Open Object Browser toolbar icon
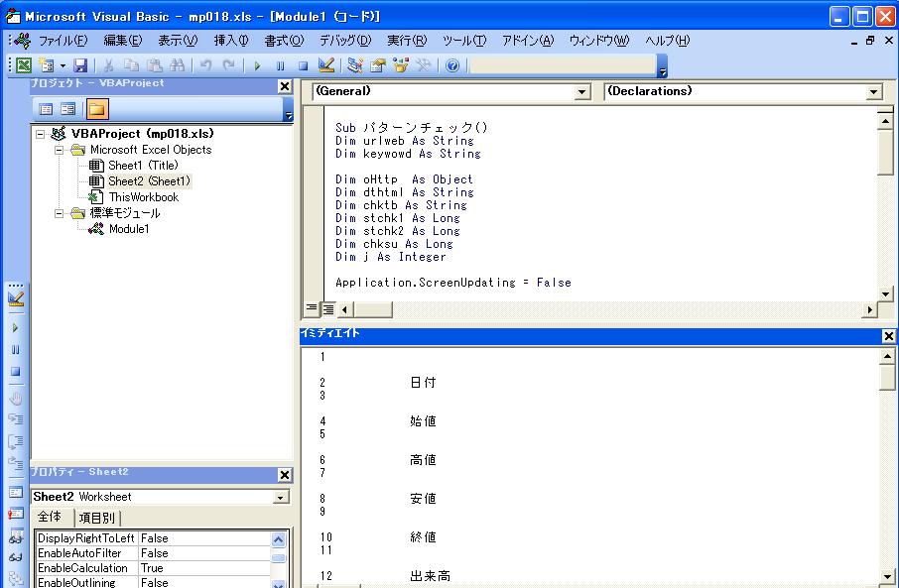 (400, 65)
